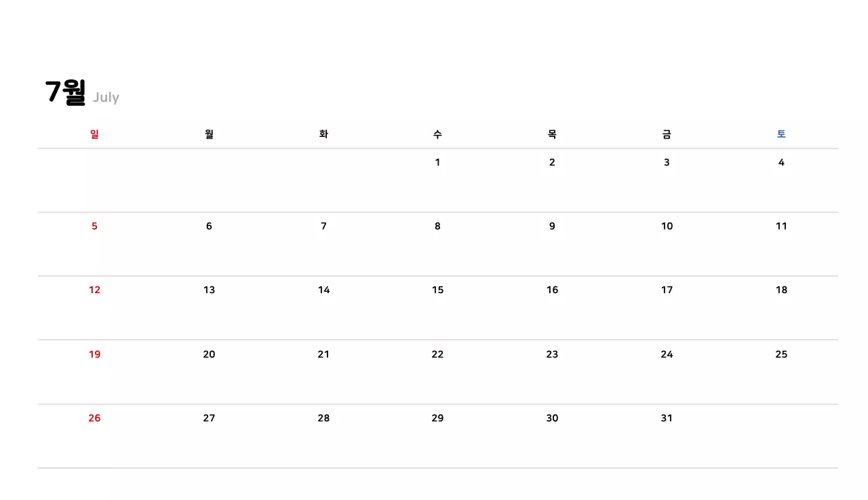The height and width of the screenshot is (500, 868).
Task: Click the 7월 month title
Action: 66,92
